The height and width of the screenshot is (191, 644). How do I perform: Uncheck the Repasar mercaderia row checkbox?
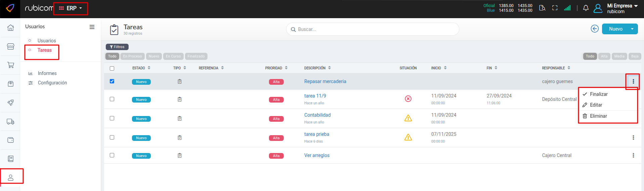(112, 81)
